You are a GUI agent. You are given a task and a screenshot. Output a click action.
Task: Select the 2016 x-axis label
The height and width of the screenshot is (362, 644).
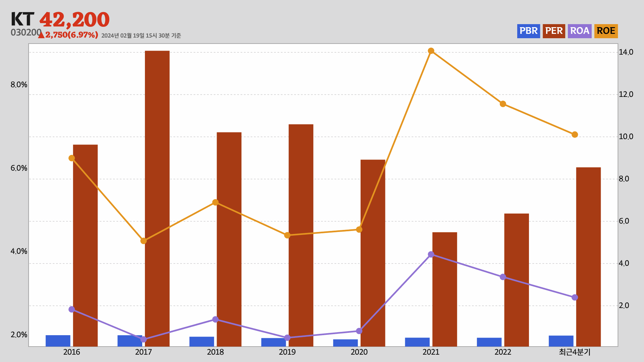(71, 352)
